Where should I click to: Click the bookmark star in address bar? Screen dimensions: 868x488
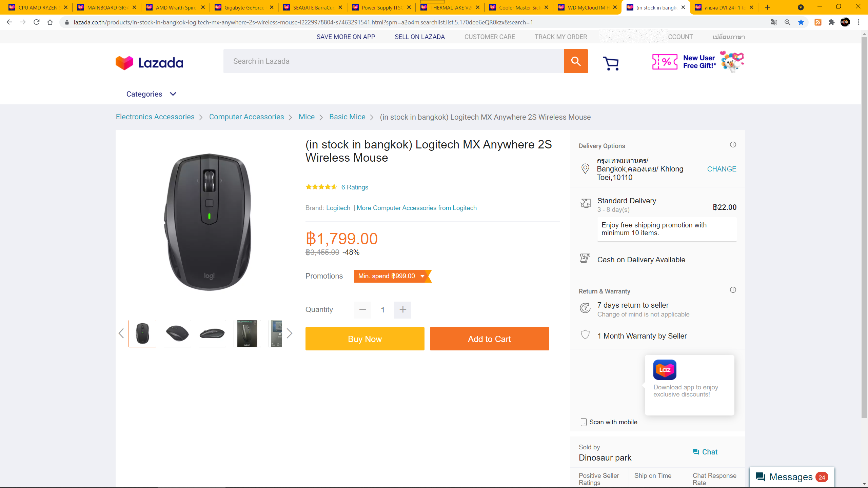(801, 22)
